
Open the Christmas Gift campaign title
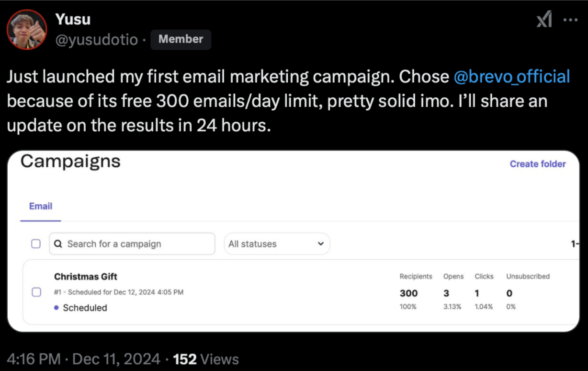[x=86, y=277]
